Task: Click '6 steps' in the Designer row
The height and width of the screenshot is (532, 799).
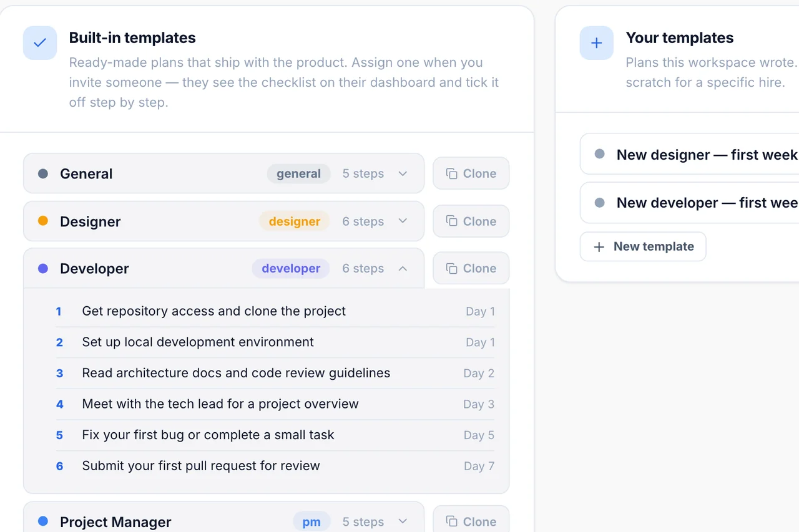Action: tap(363, 221)
